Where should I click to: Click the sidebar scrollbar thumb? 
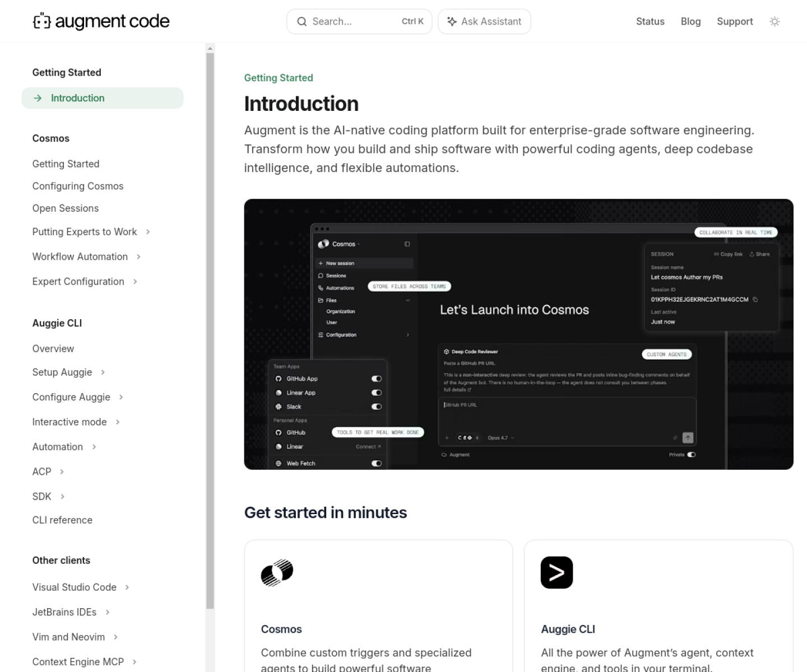click(210, 330)
